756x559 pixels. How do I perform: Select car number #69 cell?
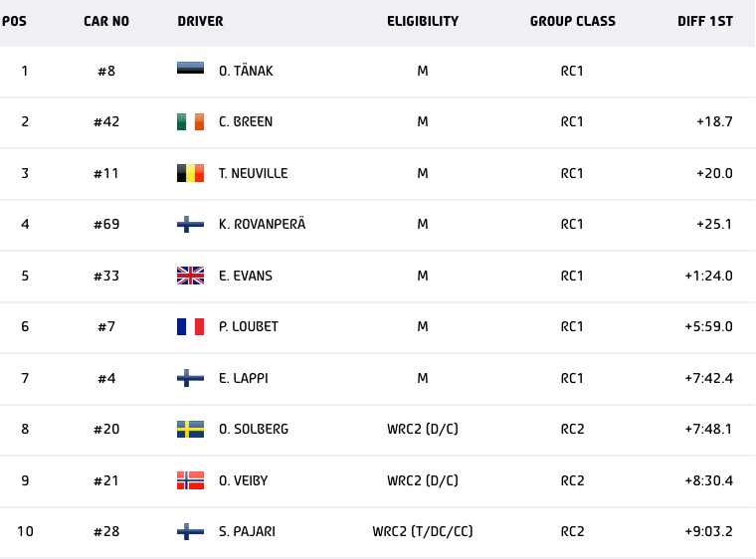point(106,224)
